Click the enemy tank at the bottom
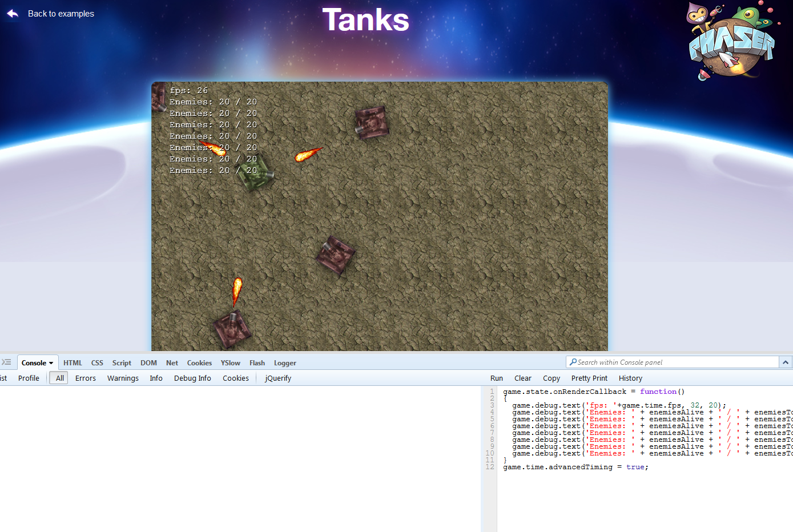The width and height of the screenshot is (793, 532). point(232,329)
